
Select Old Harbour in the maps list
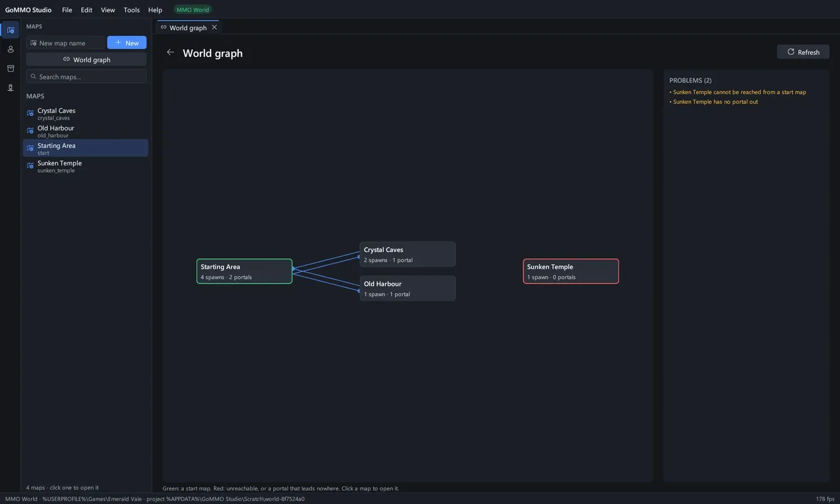click(85, 131)
